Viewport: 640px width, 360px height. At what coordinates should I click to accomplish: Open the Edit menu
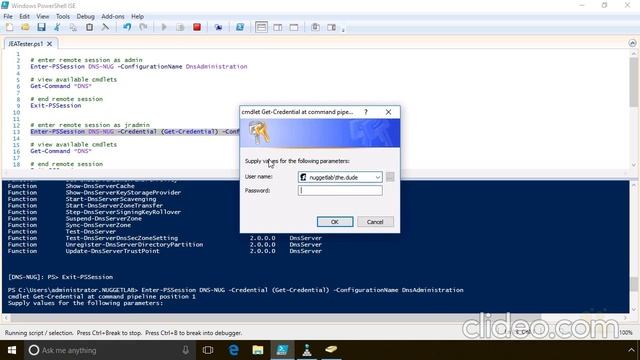pos(24,16)
